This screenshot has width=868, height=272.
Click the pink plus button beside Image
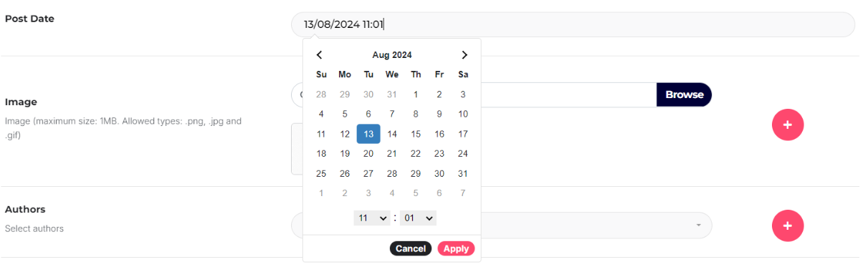pyautogui.click(x=788, y=125)
